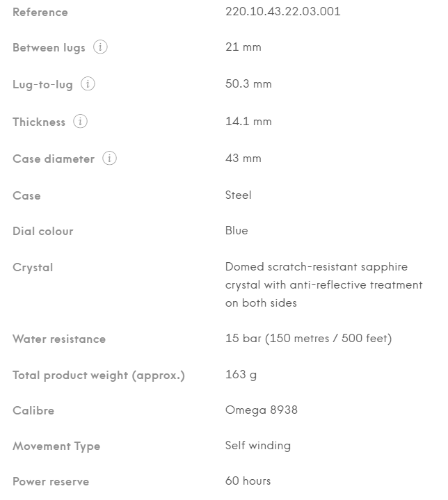
Task: Click the domed sapphire crystal description
Action: point(323,285)
